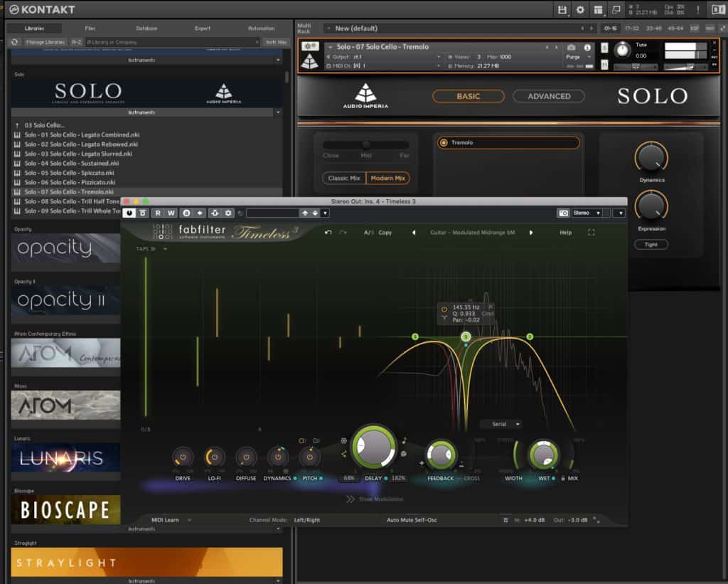728x584 pixels.
Task: Open the Stereo channel dropdown in plugin window
Action: coord(587,213)
